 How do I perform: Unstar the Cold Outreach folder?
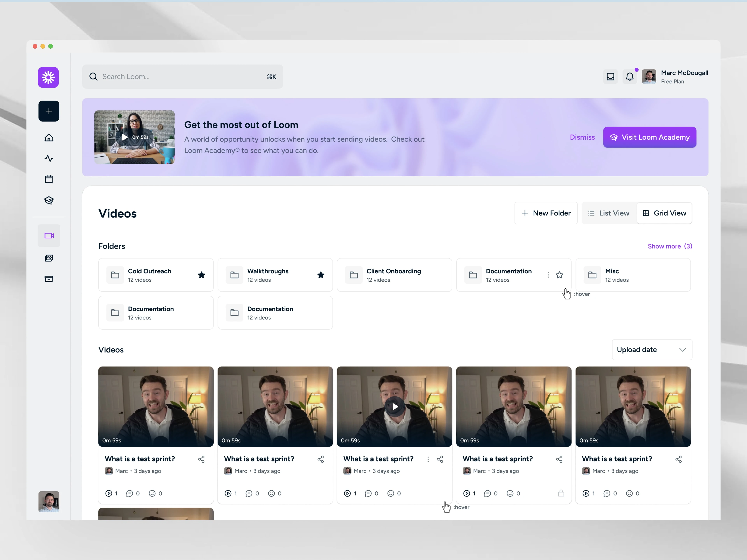coord(202,275)
